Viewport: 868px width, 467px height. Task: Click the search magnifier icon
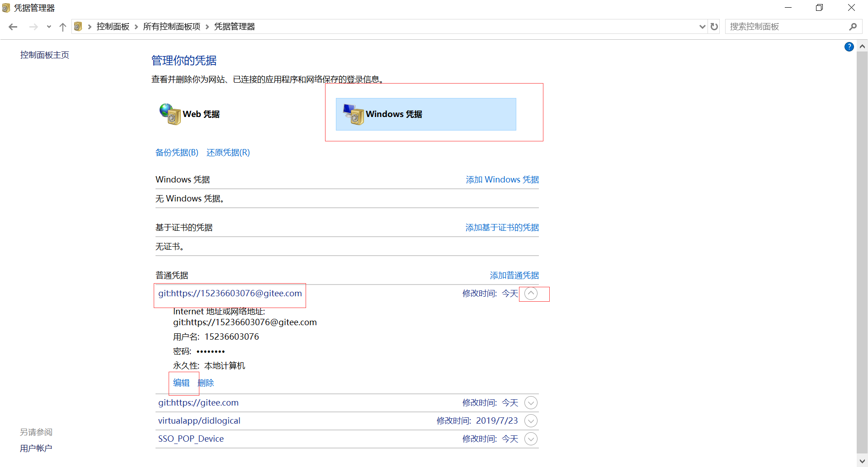(853, 27)
